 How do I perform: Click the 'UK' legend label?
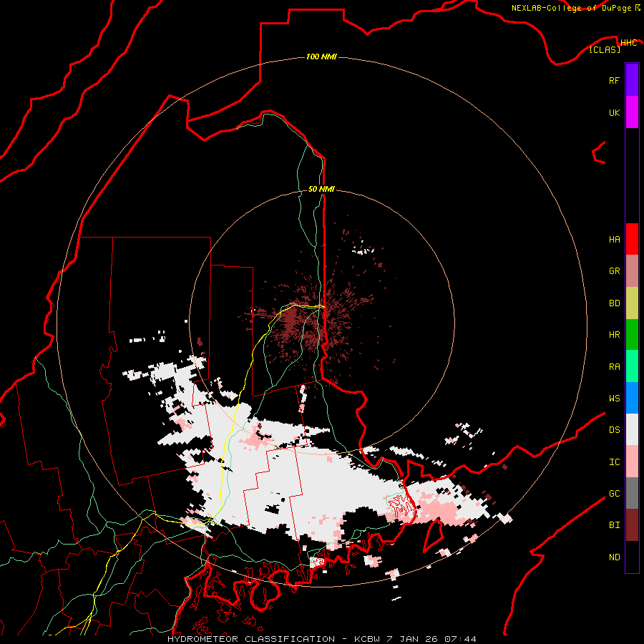[614, 112]
